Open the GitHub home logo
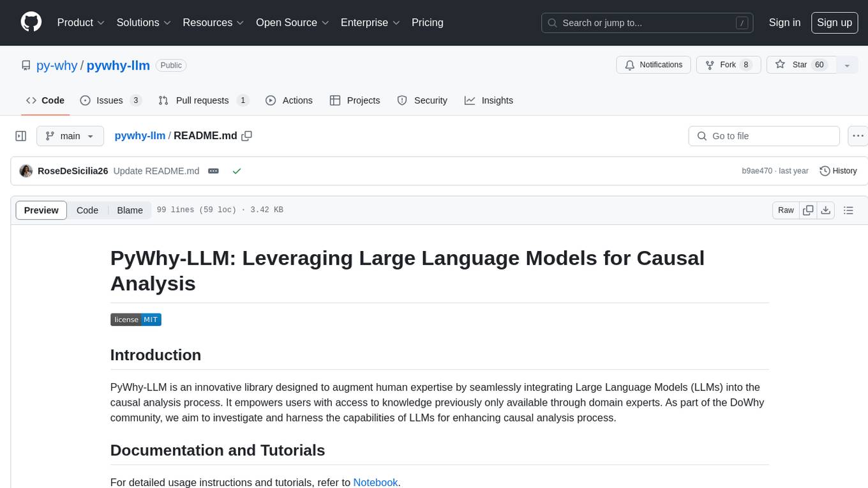Image resolution: width=868 pixels, height=488 pixels. click(31, 22)
